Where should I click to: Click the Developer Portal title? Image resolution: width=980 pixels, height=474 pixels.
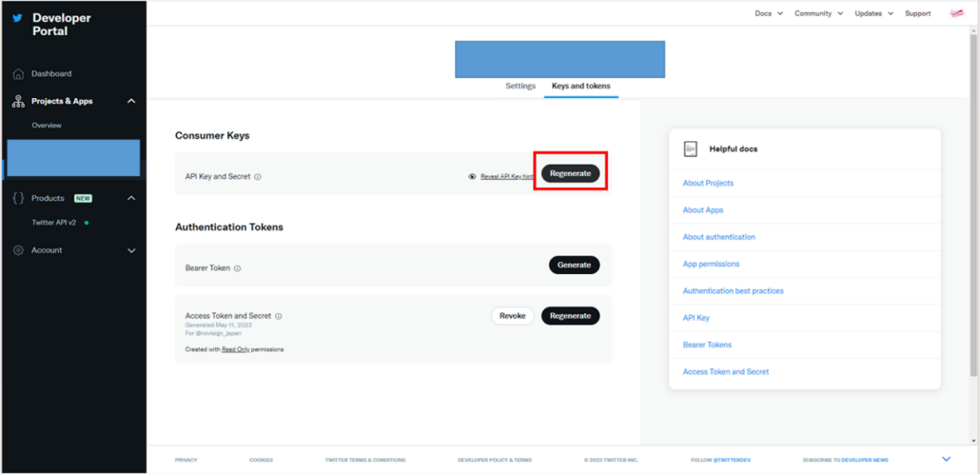(x=61, y=25)
